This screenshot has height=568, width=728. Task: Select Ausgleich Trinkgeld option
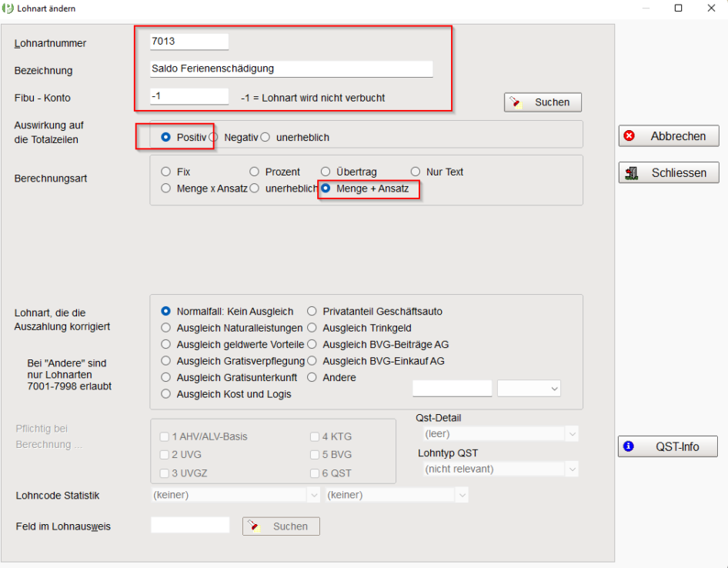(x=312, y=328)
